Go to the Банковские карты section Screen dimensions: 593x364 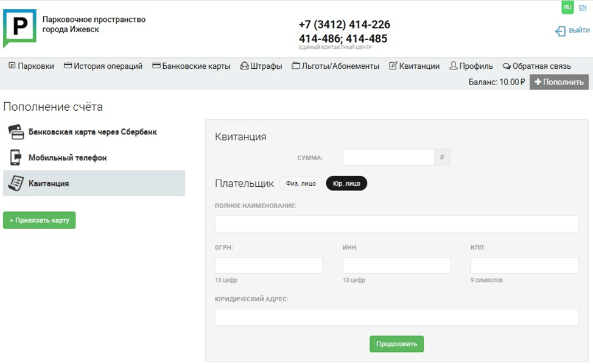point(191,66)
